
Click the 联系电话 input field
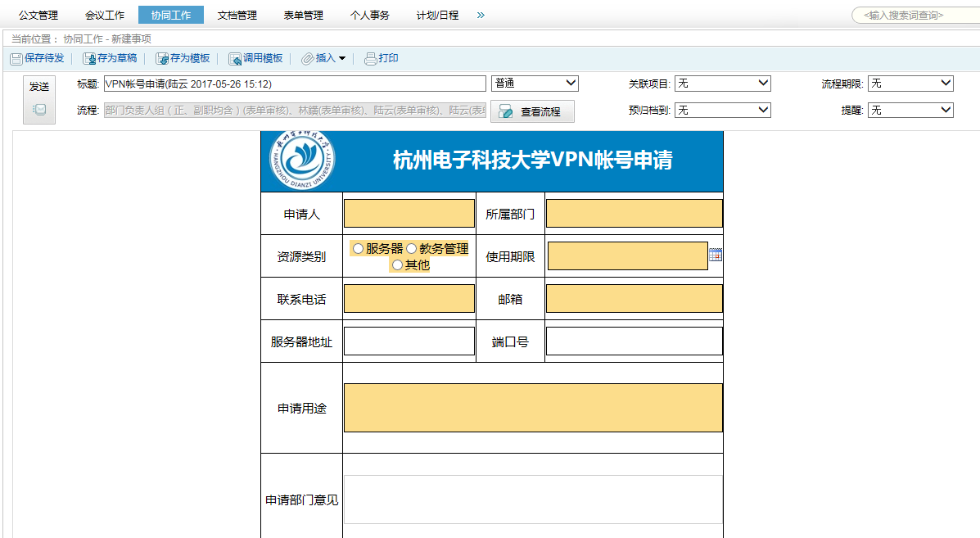pos(409,299)
